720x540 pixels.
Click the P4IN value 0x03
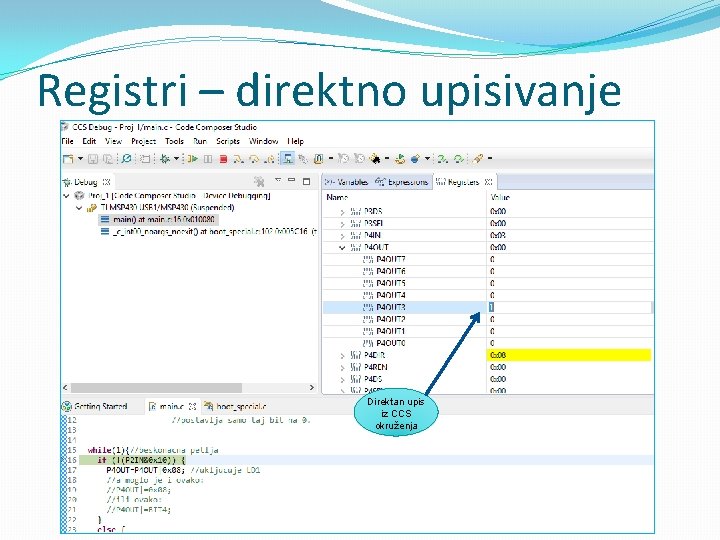click(498, 235)
